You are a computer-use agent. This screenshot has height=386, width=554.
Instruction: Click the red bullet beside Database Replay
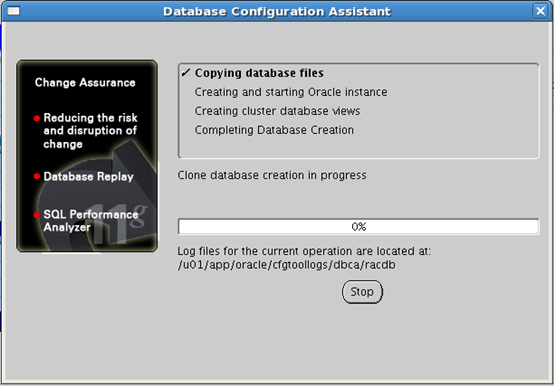(x=37, y=176)
